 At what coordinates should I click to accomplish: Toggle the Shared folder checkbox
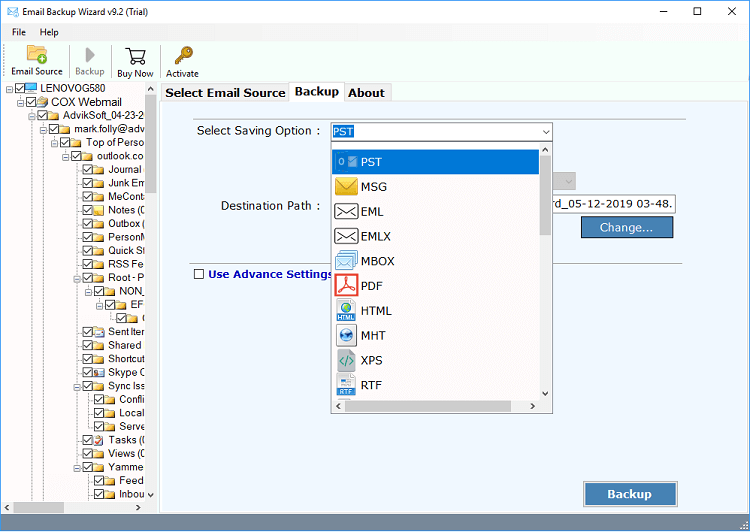88,345
